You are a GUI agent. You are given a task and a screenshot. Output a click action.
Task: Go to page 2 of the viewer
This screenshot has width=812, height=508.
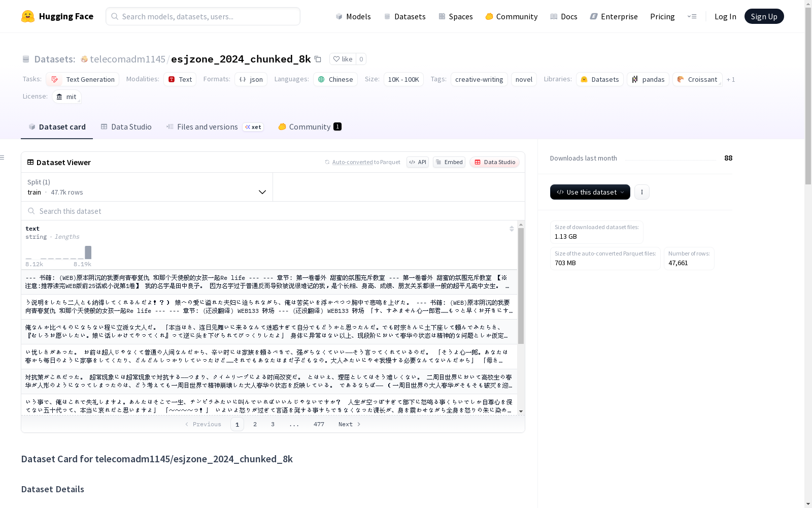pos(255,424)
